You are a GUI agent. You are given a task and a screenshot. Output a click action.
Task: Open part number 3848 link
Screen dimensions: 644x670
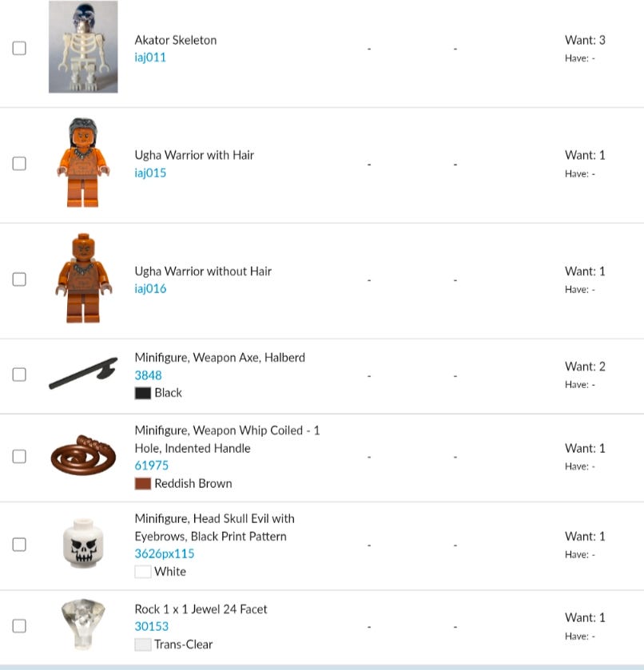pyautogui.click(x=148, y=375)
